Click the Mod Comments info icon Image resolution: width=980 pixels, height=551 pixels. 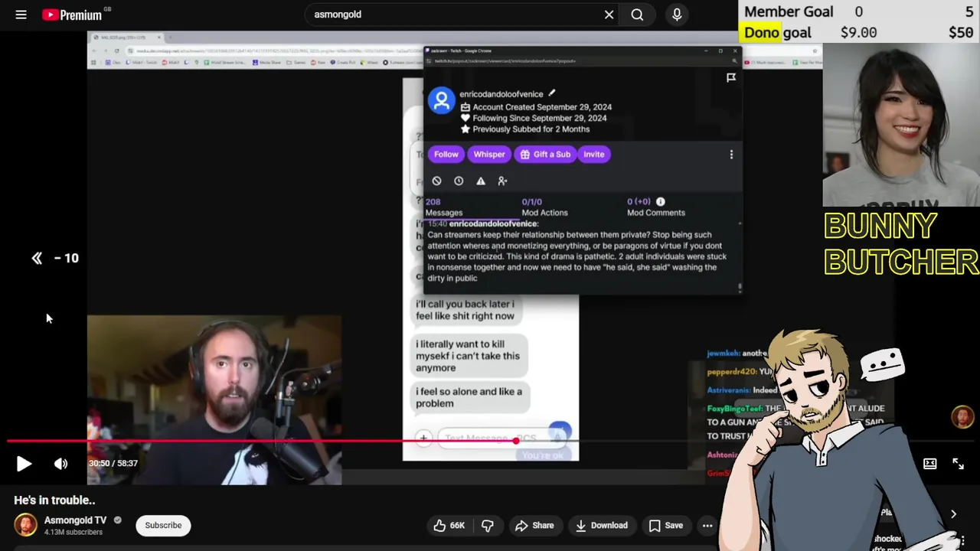point(660,202)
